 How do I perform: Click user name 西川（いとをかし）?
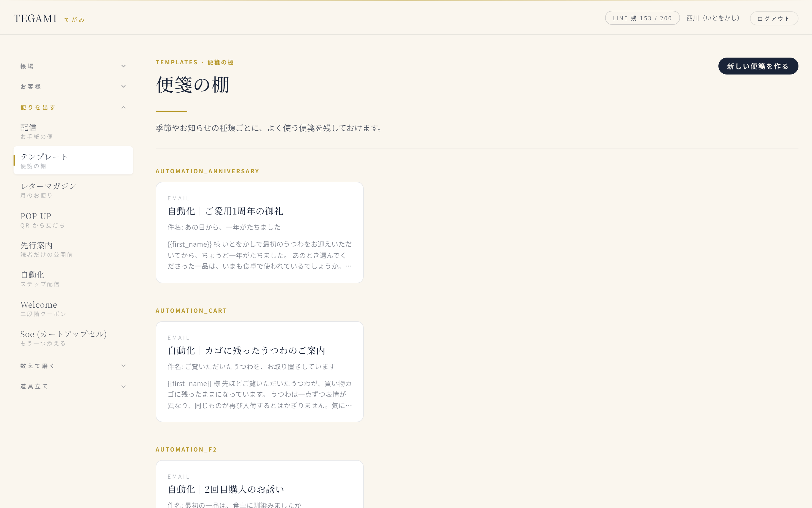[x=713, y=18]
